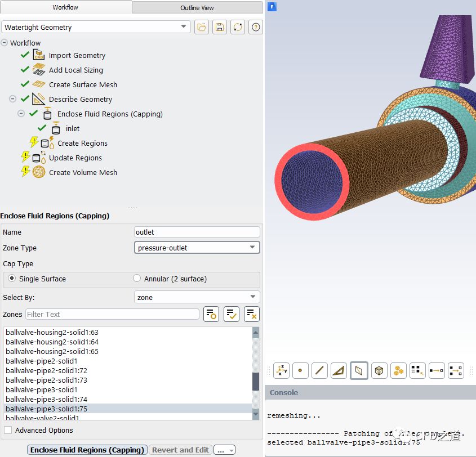Enable the Advanced Options checkbox
Viewport: 476px width, 457px height.
[8, 430]
